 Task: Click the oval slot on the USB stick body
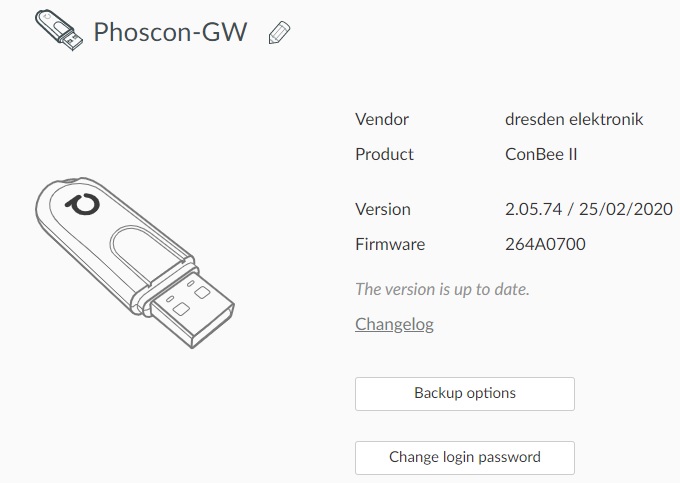pos(145,253)
